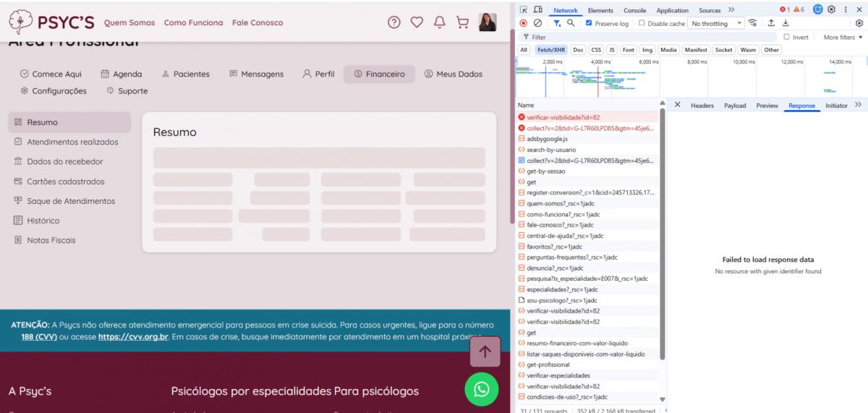This screenshot has height=413, width=868.
Task: Open the help question mark icon
Action: (394, 22)
